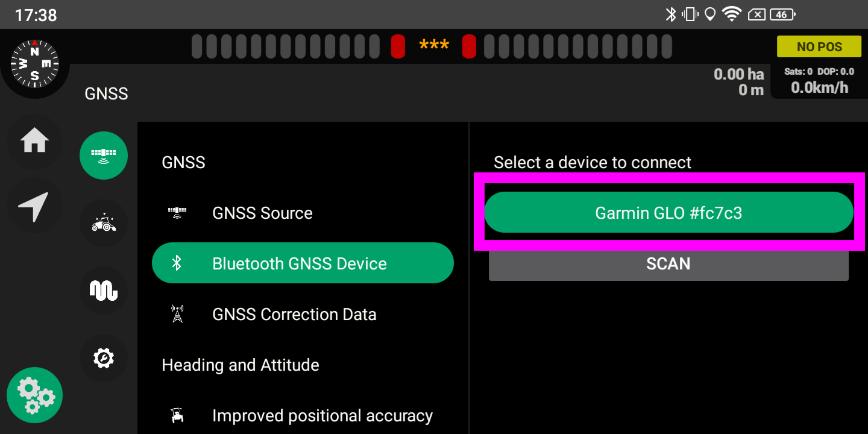
Task: Click the battery indicator in the status bar
Action: (x=782, y=14)
